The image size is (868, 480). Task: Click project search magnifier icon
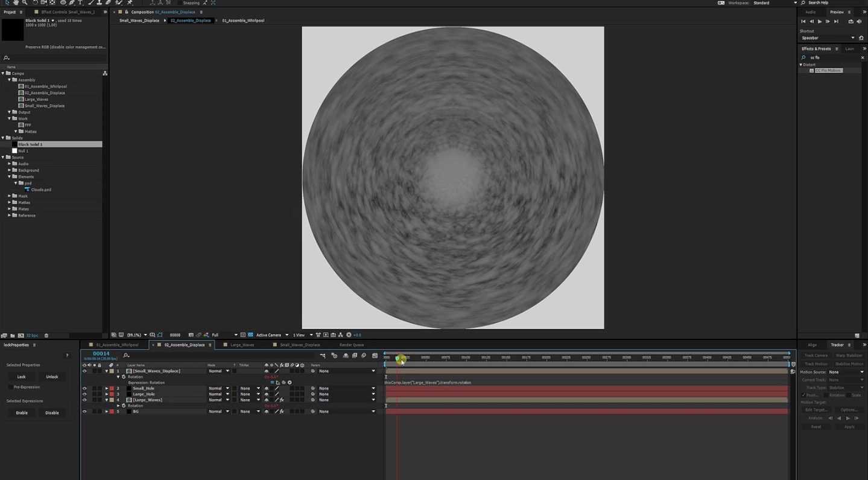tap(7, 58)
